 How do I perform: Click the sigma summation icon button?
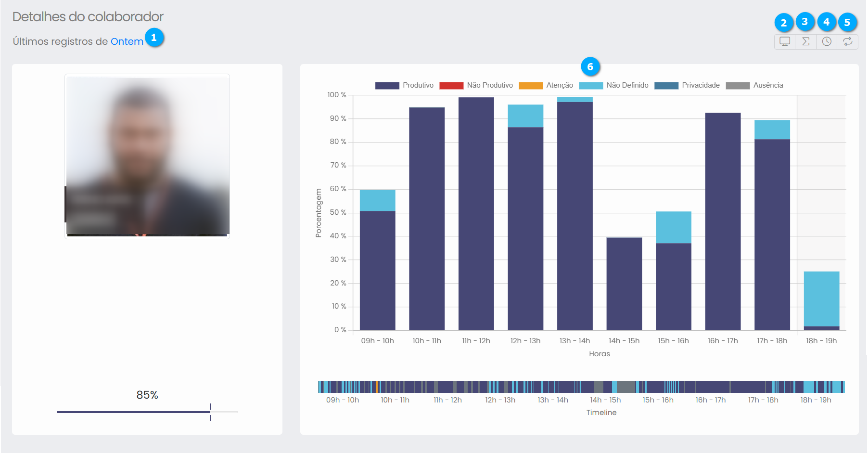805,41
